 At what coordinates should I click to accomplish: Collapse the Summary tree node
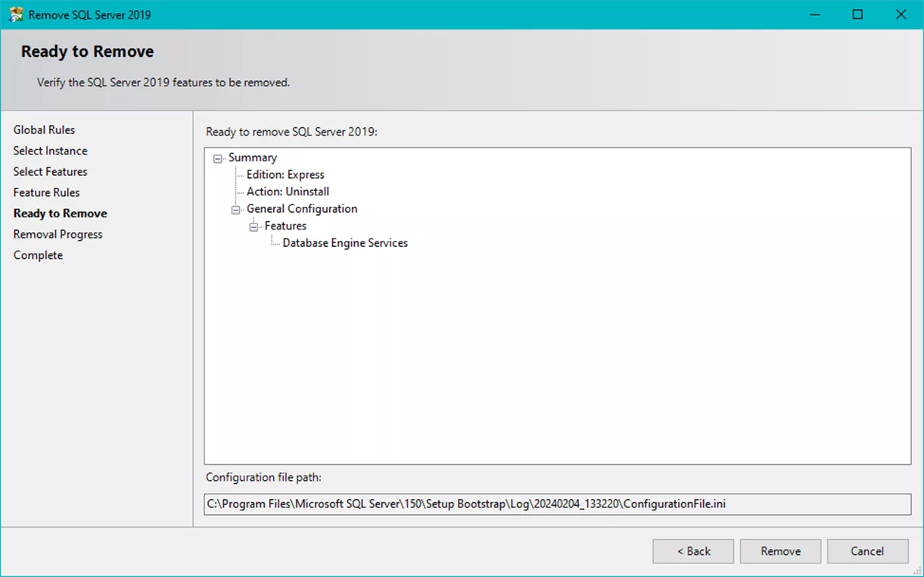pos(218,158)
